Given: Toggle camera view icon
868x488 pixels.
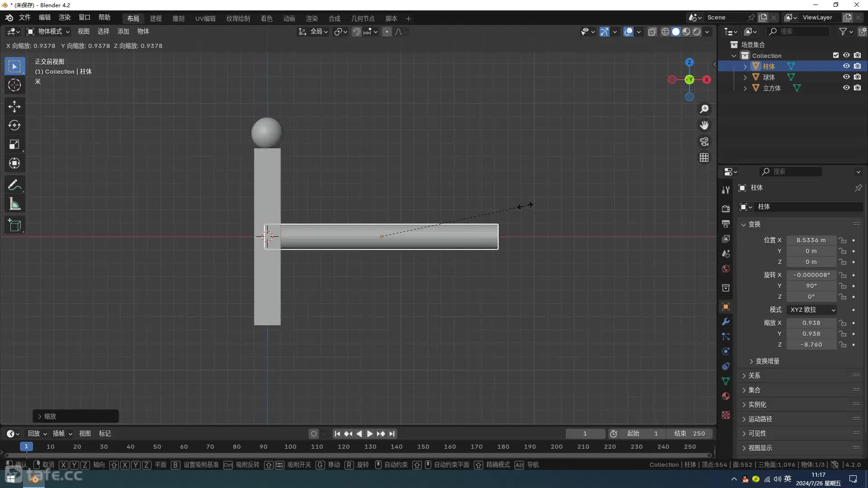Looking at the screenshot, I should [x=704, y=141].
